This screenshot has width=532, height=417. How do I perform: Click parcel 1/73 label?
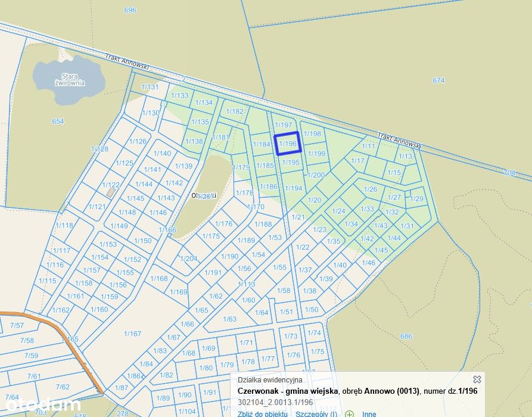click(x=291, y=336)
